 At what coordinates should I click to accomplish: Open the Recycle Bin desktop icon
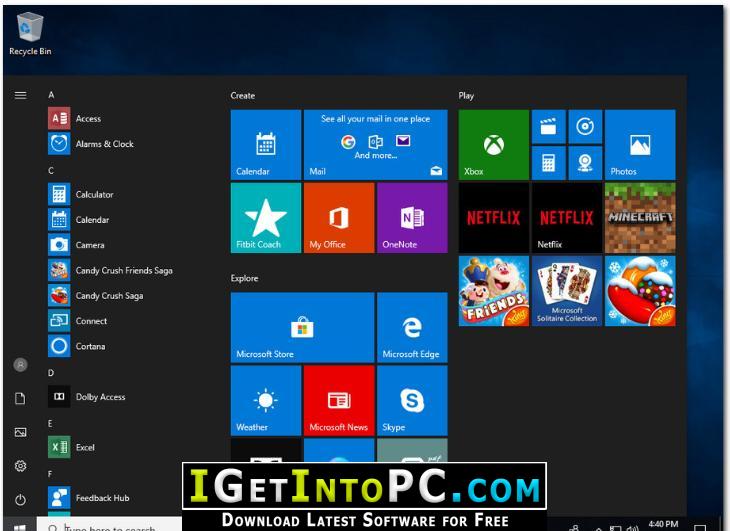30,34
